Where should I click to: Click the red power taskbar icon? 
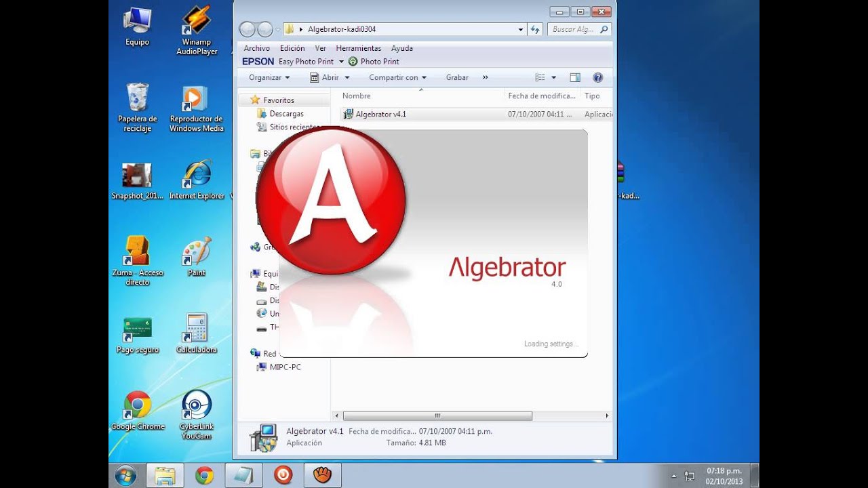click(x=283, y=476)
